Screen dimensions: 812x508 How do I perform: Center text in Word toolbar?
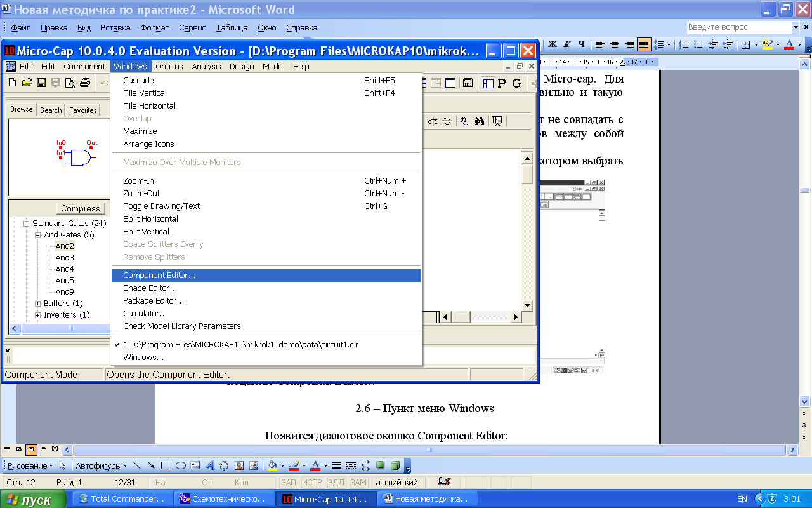614,44
